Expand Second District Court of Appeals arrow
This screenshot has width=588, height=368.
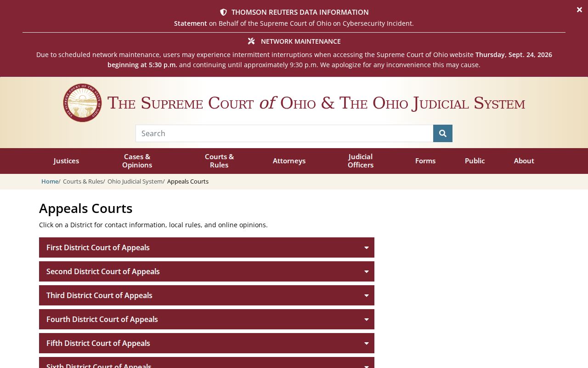[366, 271]
